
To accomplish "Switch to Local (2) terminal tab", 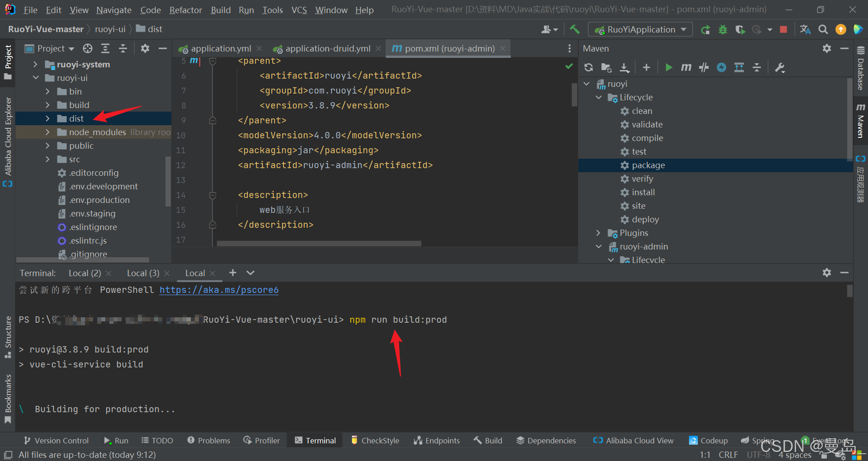I will click(x=85, y=273).
